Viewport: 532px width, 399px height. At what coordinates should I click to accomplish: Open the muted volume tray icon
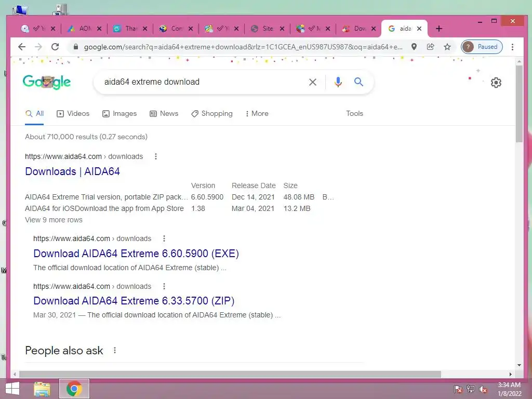483,389
